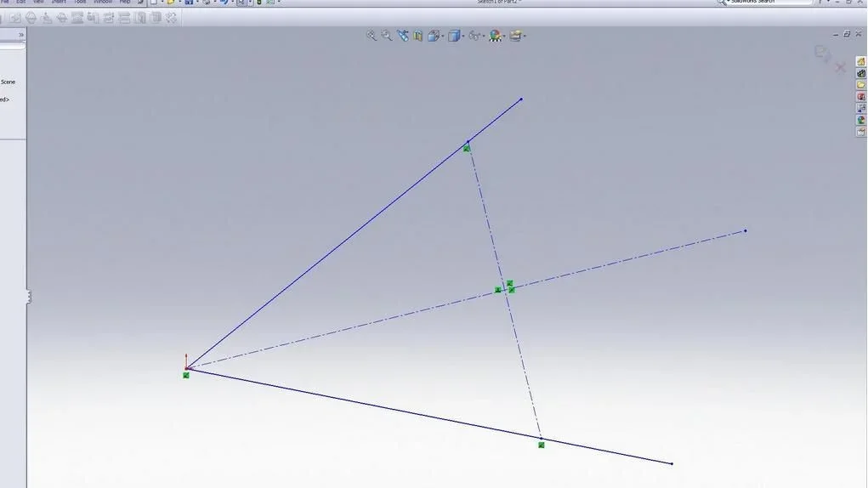Open the Appearances and Scenes task pane tab
Image resolution: width=868 pixels, height=488 pixels.
[x=861, y=120]
